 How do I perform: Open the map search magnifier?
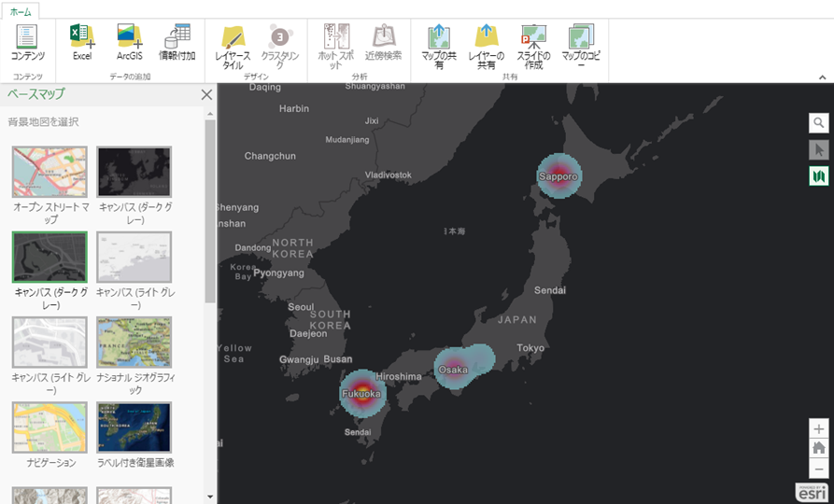[x=818, y=123]
